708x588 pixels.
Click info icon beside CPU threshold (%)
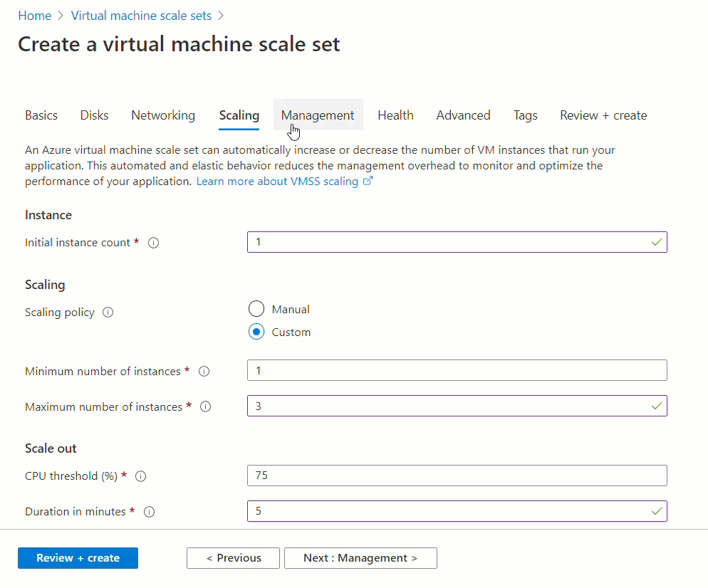141,476
